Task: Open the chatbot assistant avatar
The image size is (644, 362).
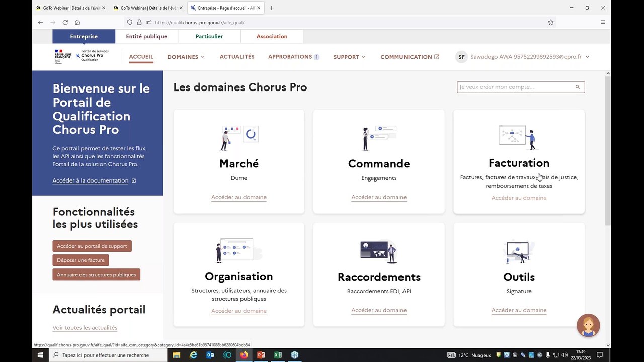Action: pos(588,325)
